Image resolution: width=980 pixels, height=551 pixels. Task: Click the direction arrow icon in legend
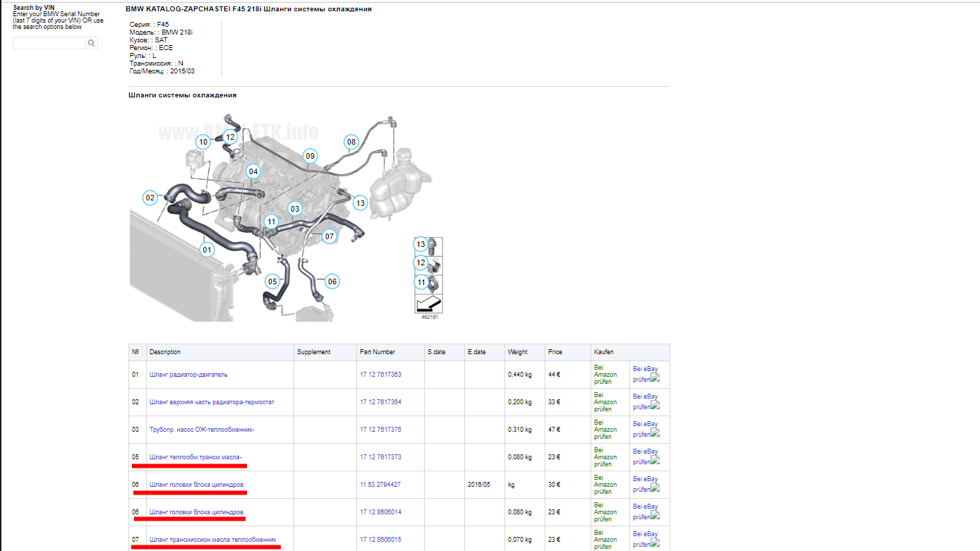pyautogui.click(x=428, y=304)
